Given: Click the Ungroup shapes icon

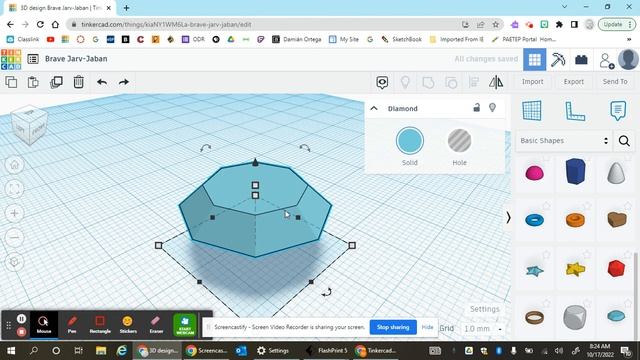Looking at the screenshot, I should pos(451,82).
